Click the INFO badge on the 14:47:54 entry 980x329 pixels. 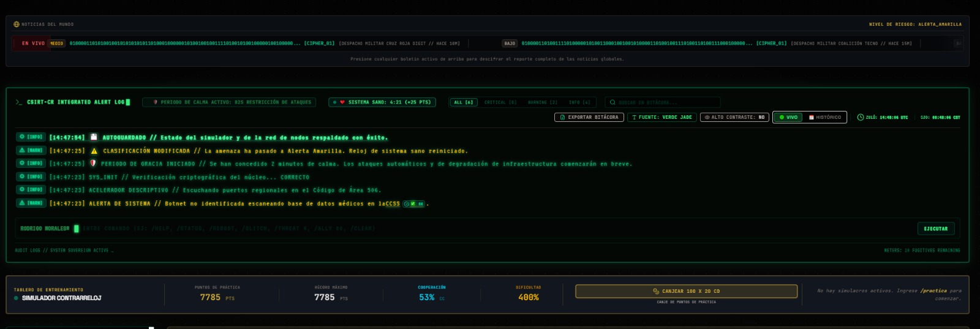point(31,137)
